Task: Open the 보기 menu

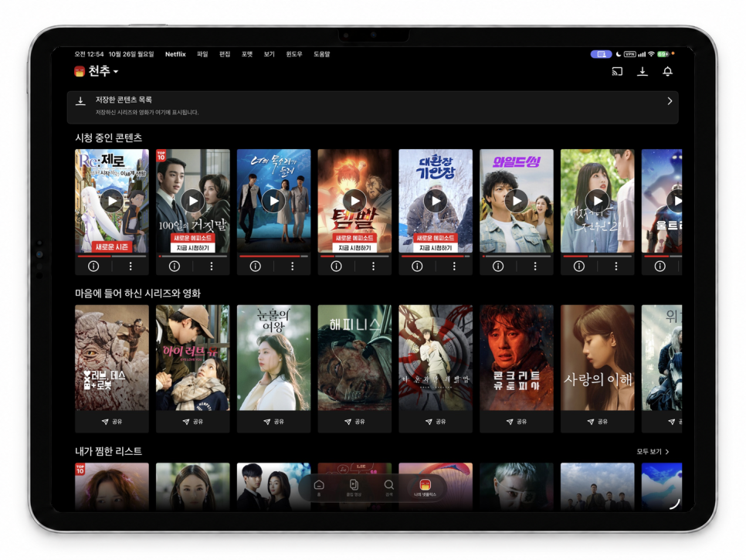Action: point(270,54)
